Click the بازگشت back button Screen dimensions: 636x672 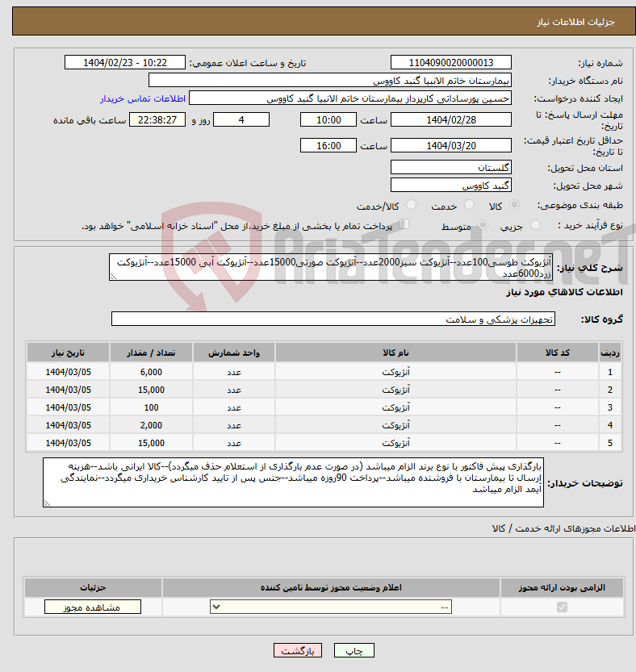[298, 650]
